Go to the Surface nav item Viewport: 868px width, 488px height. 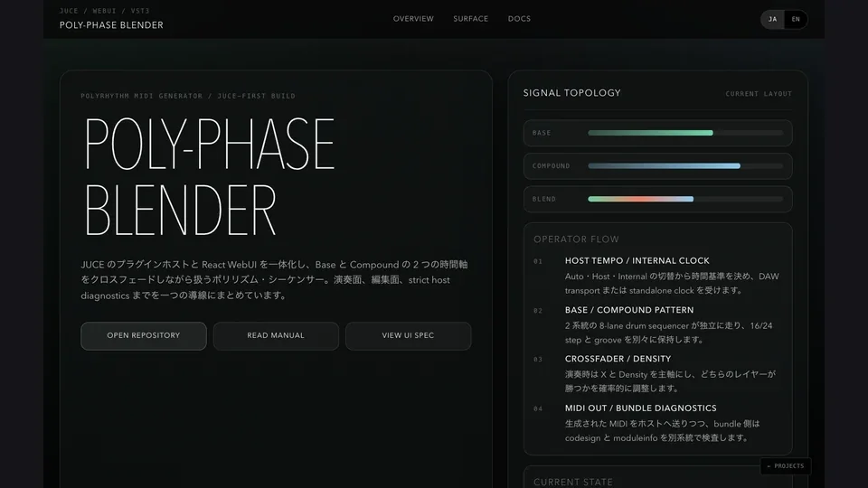pos(470,19)
